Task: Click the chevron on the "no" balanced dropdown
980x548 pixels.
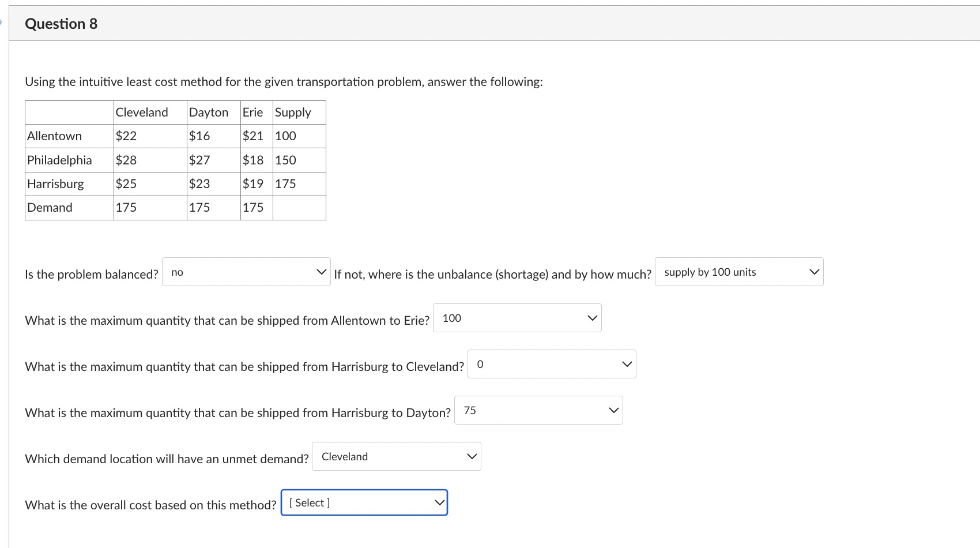Action: (x=321, y=271)
